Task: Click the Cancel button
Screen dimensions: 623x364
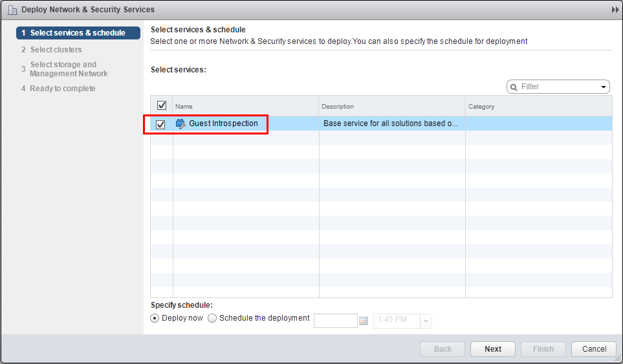Action: pos(594,349)
